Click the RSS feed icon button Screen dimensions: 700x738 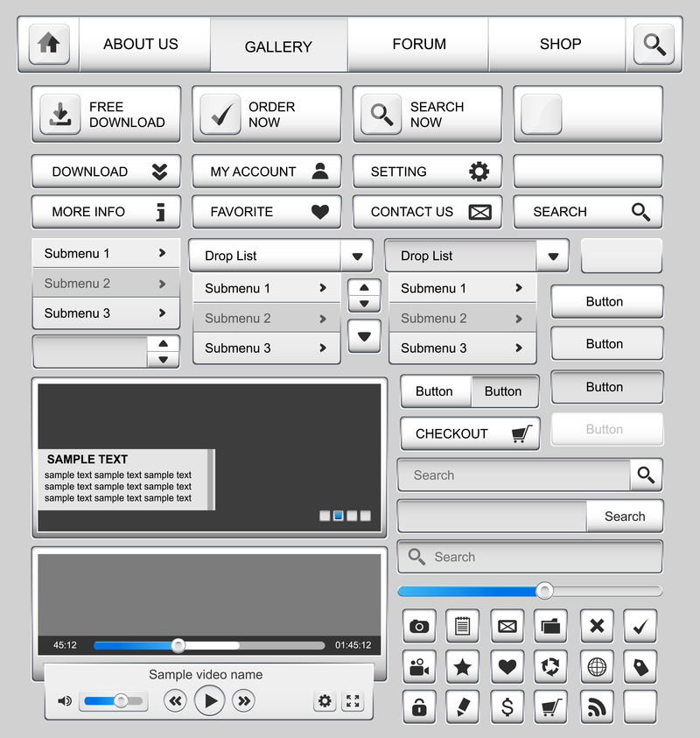(597, 707)
